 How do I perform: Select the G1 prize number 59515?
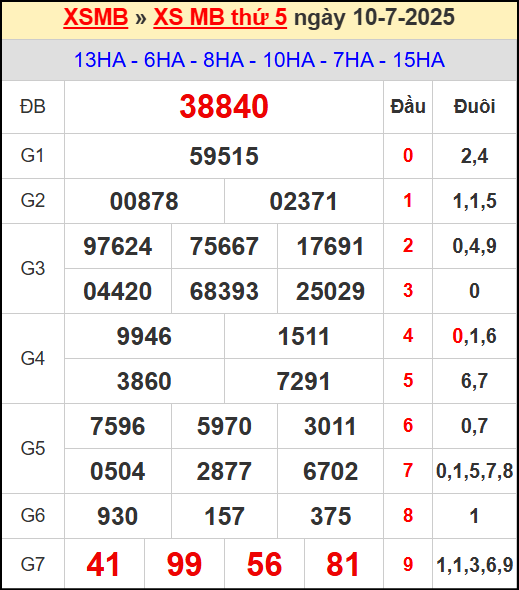click(x=224, y=156)
